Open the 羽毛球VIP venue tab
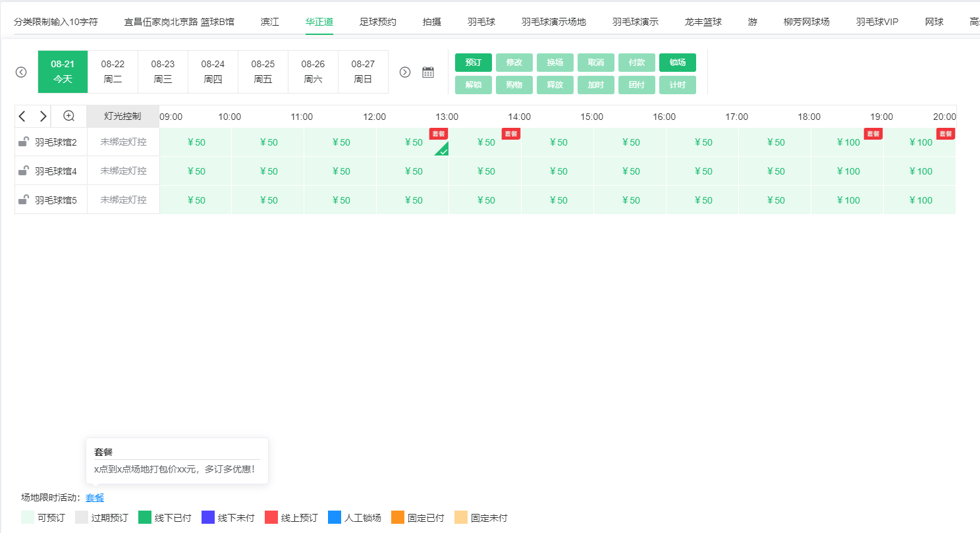This screenshot has width=980, height=533. tap(877, 22)
